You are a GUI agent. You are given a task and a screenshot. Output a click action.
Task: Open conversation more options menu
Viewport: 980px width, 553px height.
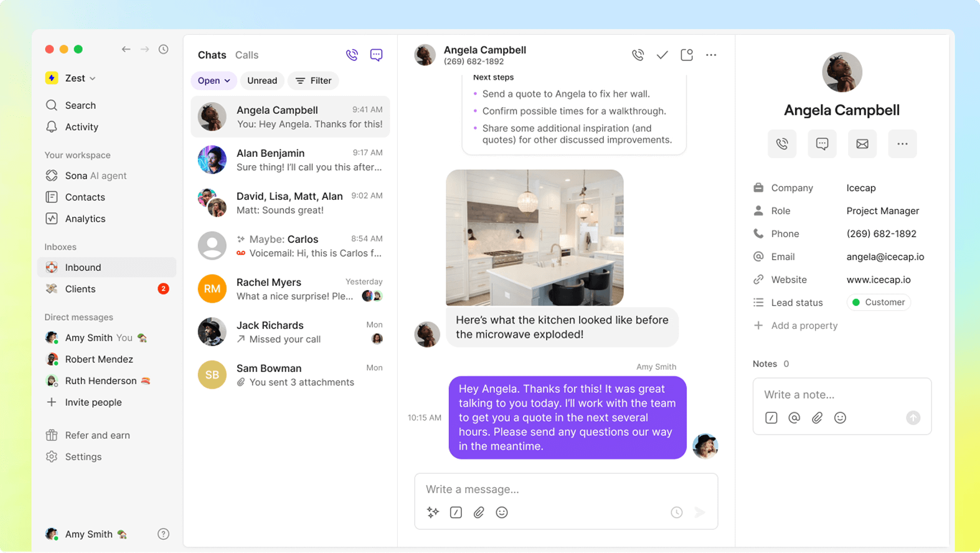711,55
